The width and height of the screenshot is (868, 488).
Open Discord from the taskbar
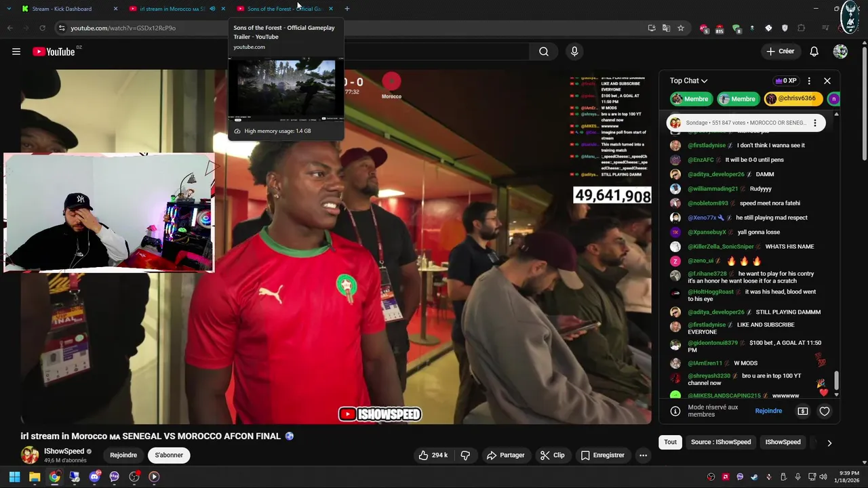(x=94, y=476)
